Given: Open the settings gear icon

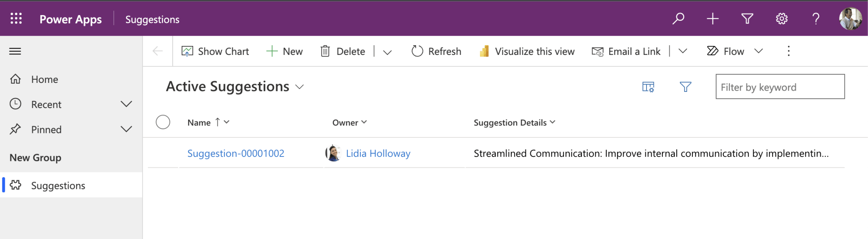Looking at the screenshot, I should coord(781,19).
